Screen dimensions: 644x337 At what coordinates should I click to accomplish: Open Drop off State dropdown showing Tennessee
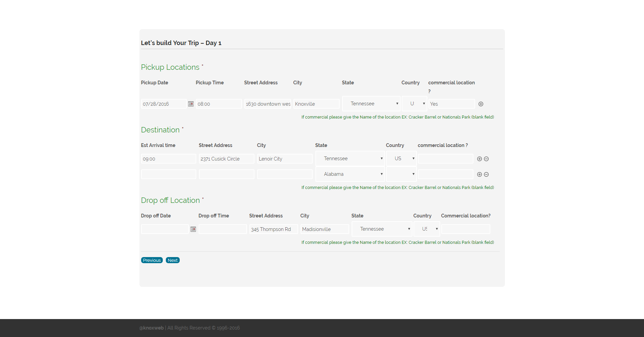tap(382, 229)
